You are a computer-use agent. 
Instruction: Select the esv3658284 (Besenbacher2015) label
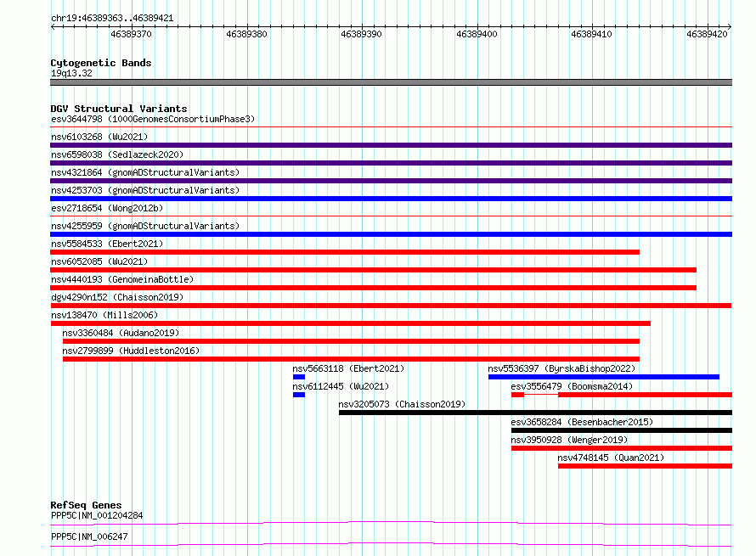click(582, 422)
